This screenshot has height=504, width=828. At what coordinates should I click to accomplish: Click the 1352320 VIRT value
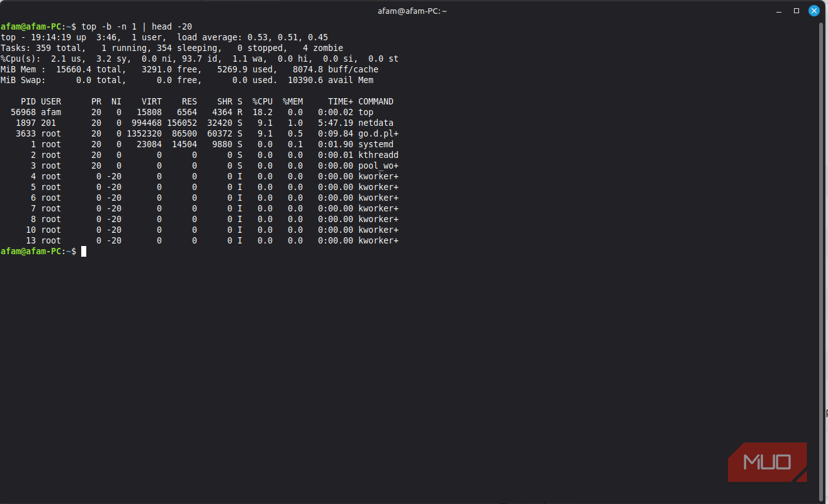tap(144, 133)
